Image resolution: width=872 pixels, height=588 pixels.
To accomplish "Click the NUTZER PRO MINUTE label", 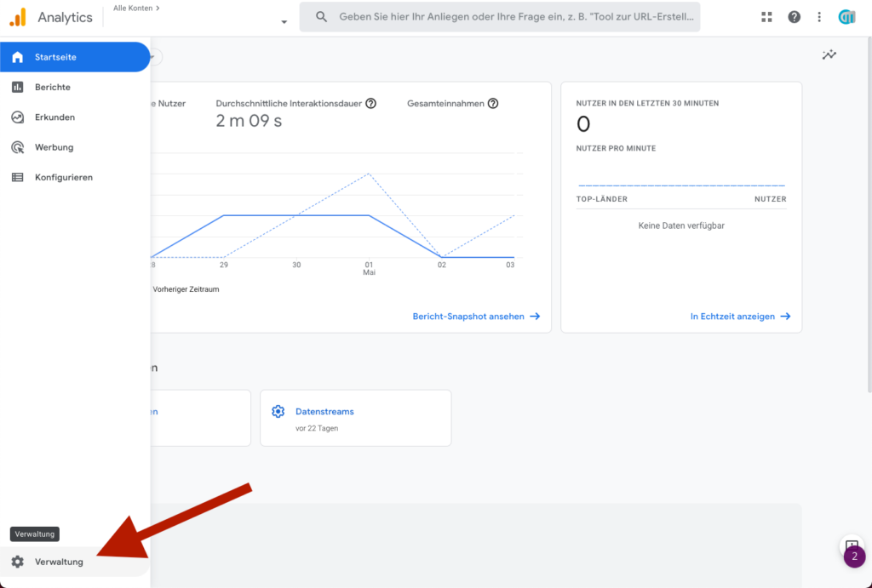I will (616, 148).
